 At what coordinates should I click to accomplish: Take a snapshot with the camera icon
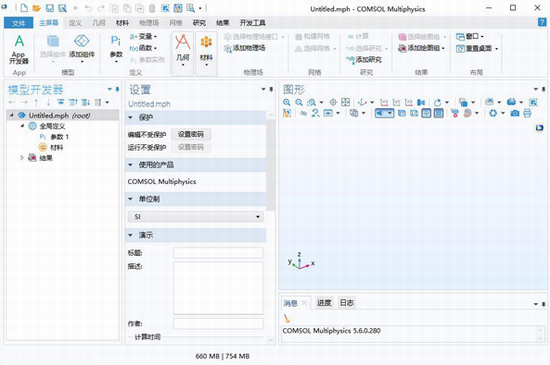[x=515, y=113]
